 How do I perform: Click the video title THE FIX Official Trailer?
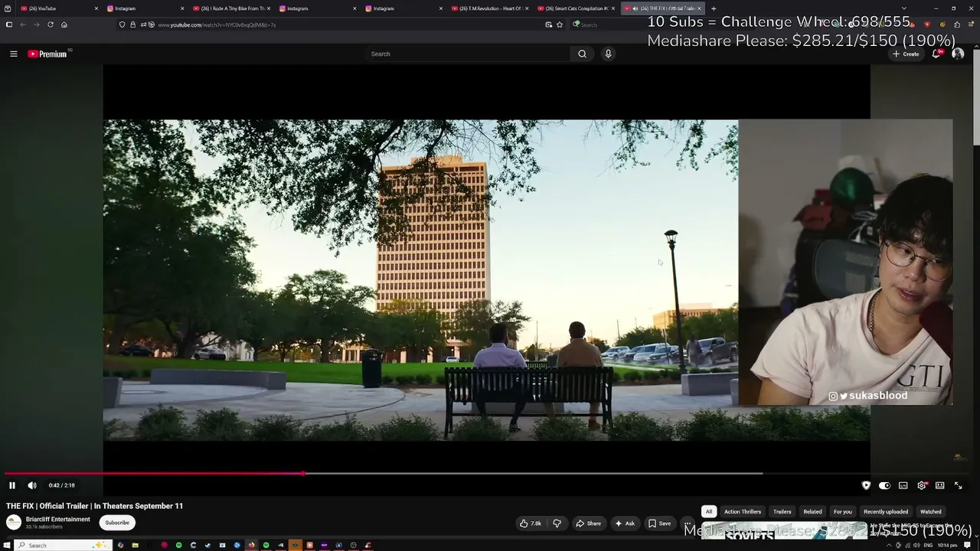95,506
